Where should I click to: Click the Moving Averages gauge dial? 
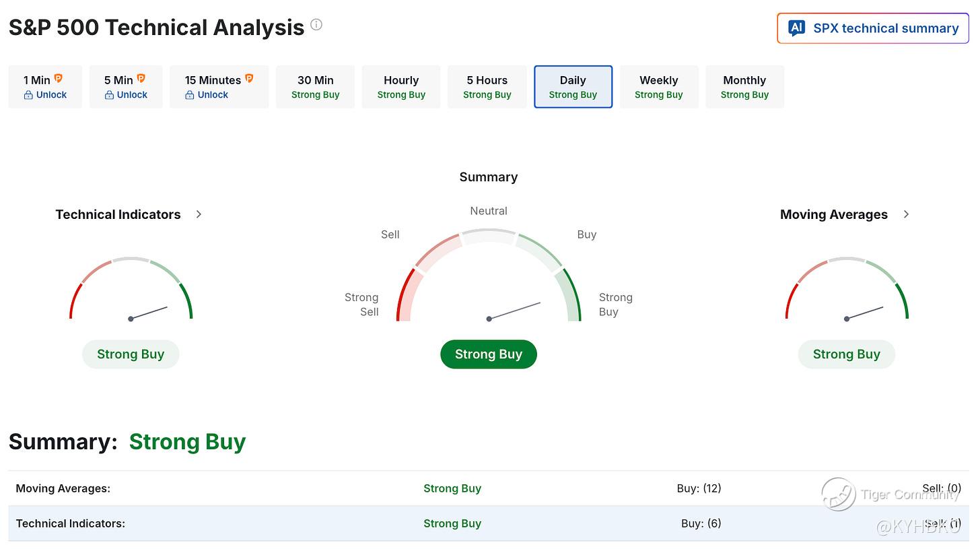click(847, 288)
